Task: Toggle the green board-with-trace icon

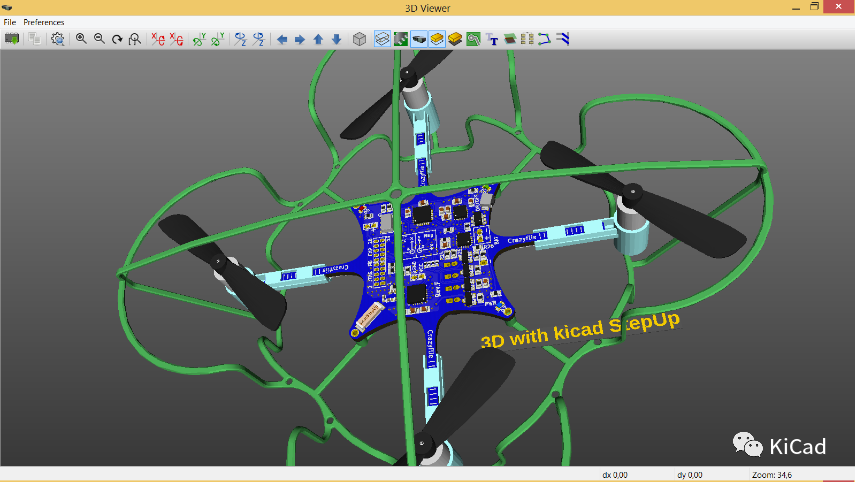Action: (473, 39)
